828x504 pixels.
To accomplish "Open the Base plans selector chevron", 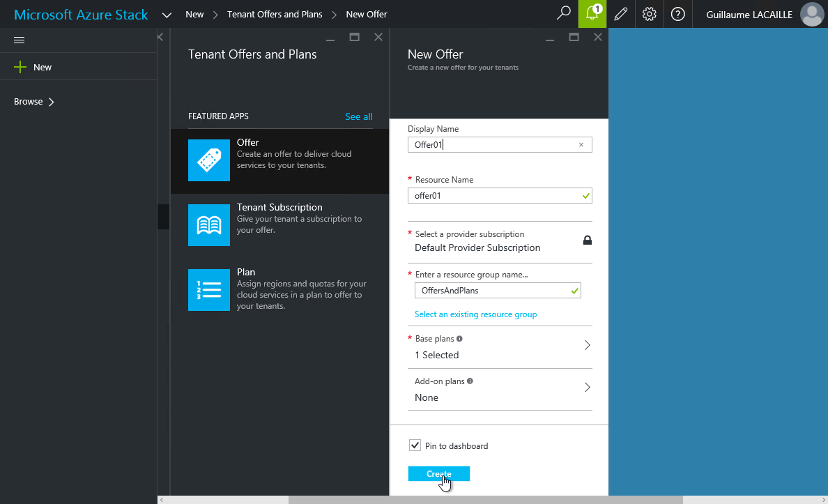I will 588,345.
